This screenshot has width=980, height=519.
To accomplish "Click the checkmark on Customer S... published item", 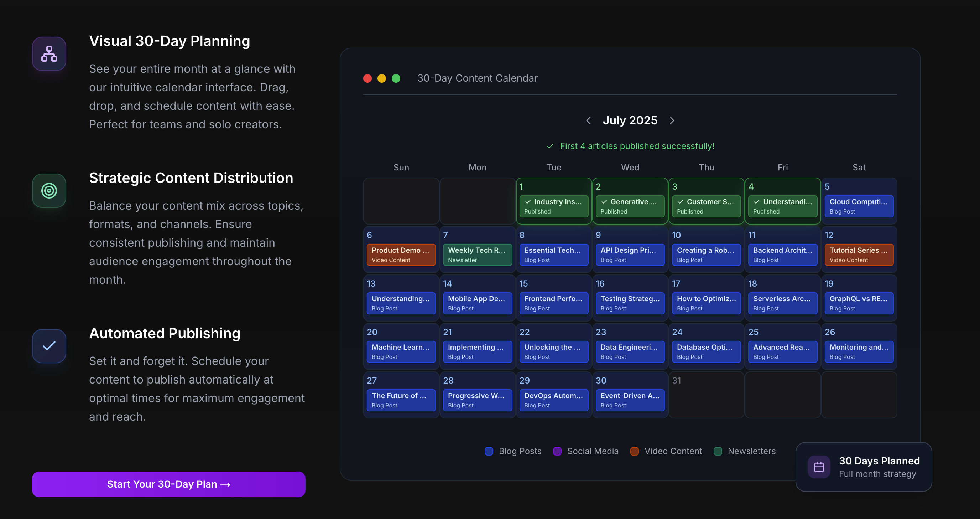I will 680,202.
